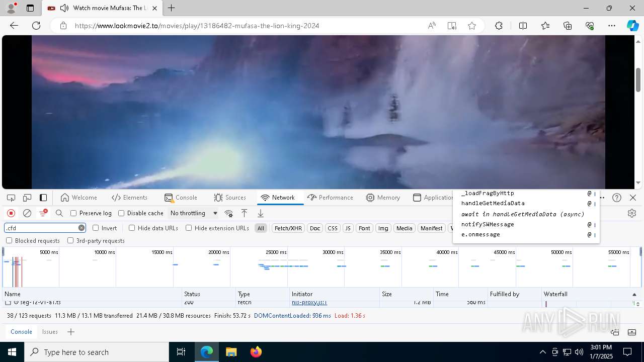Check Hide data URLs checkbox

132,228
